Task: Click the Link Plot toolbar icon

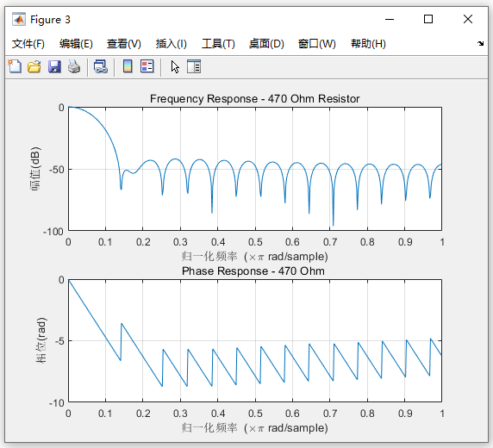Action: tap(101, 66)
